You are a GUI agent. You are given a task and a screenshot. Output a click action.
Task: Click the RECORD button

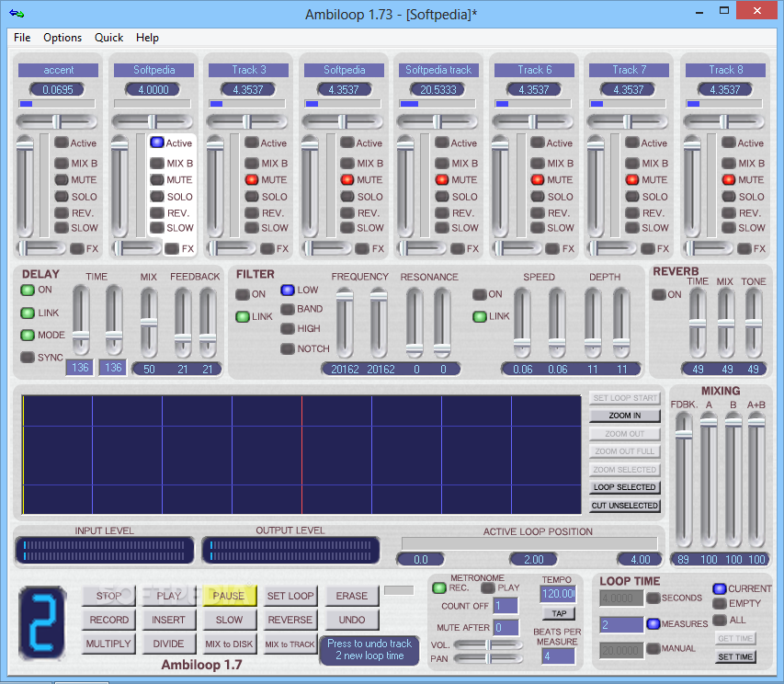[x=108, y=620]
